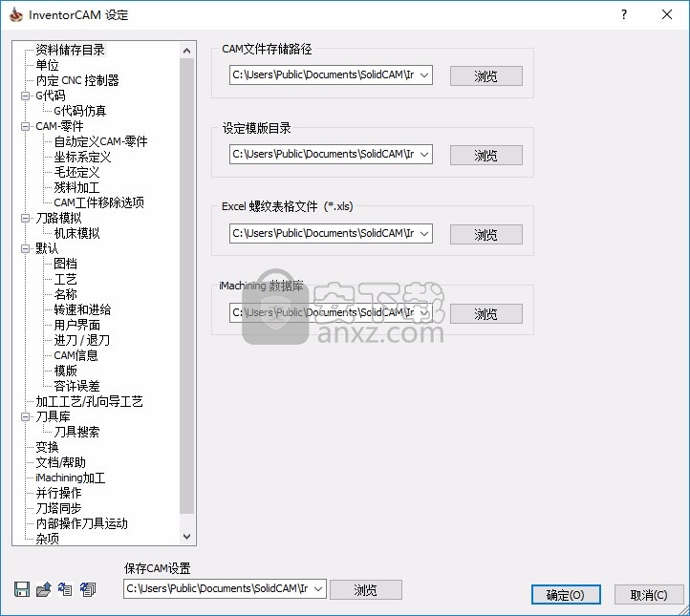
Task: Select 图档 under 默认
Action: [x=65, y=264]
